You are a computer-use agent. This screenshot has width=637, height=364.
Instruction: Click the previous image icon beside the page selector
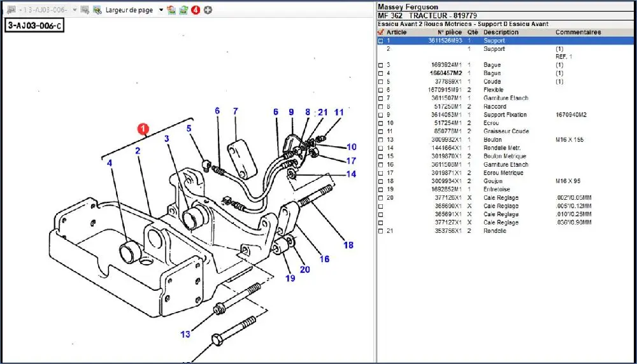11,10
